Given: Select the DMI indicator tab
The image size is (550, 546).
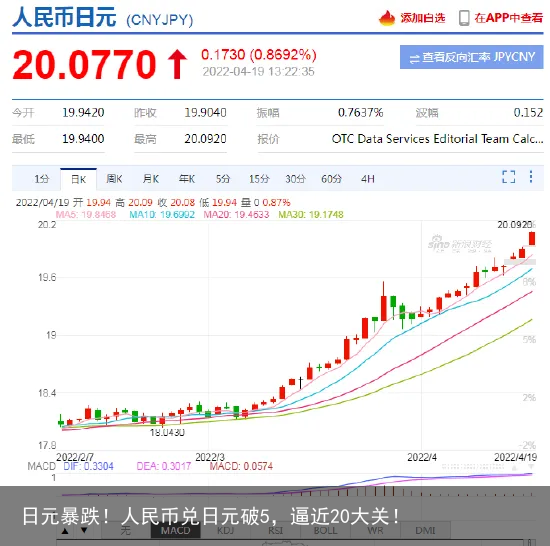Looking at the screenshot, I should click(425, 530).
